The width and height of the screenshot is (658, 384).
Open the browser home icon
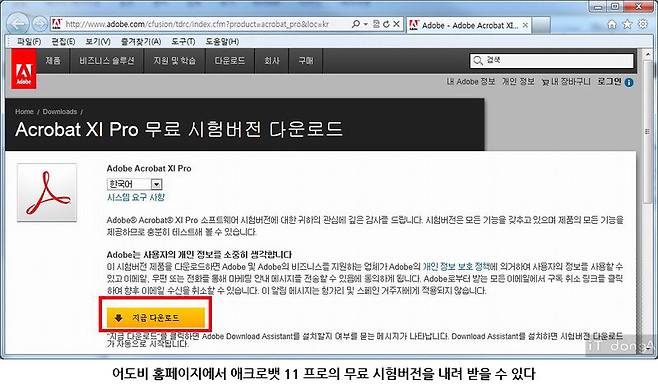click(612, 24)
